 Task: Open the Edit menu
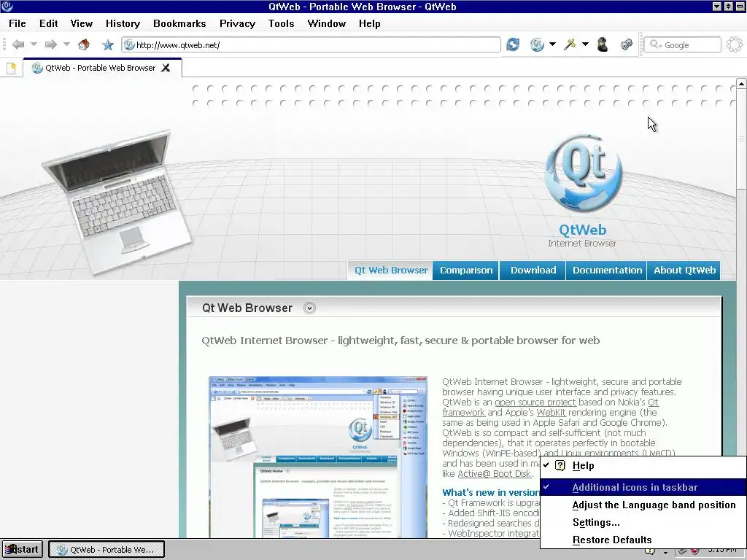click(49, 23)
